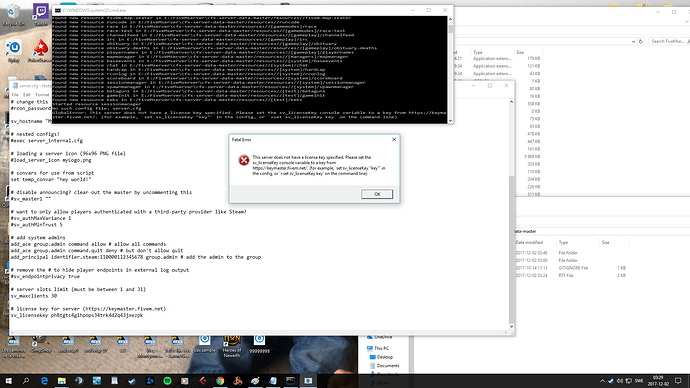Click the sv_licensekey line in Notepad

(x=77, y=315)
